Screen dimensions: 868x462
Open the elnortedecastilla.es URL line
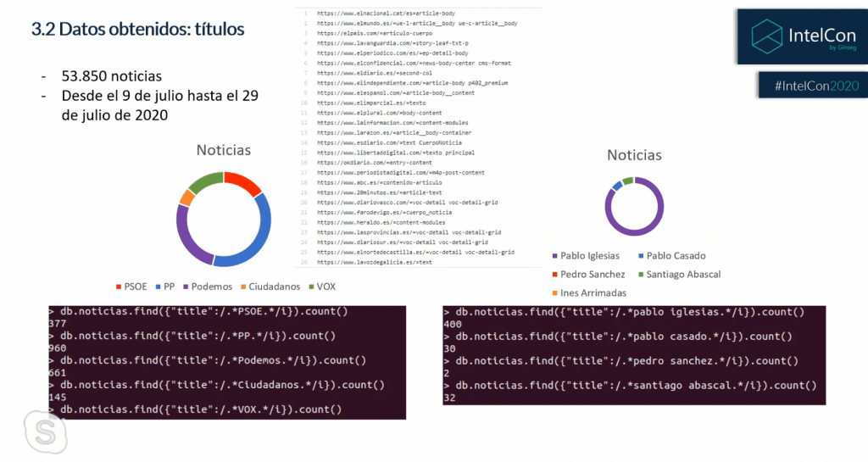pos(415,253)
